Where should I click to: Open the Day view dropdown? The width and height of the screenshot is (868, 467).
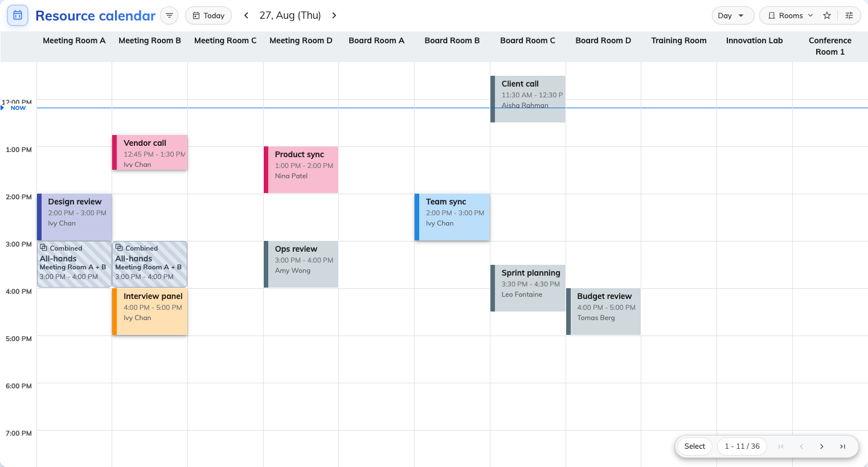(x=733, y=15)
